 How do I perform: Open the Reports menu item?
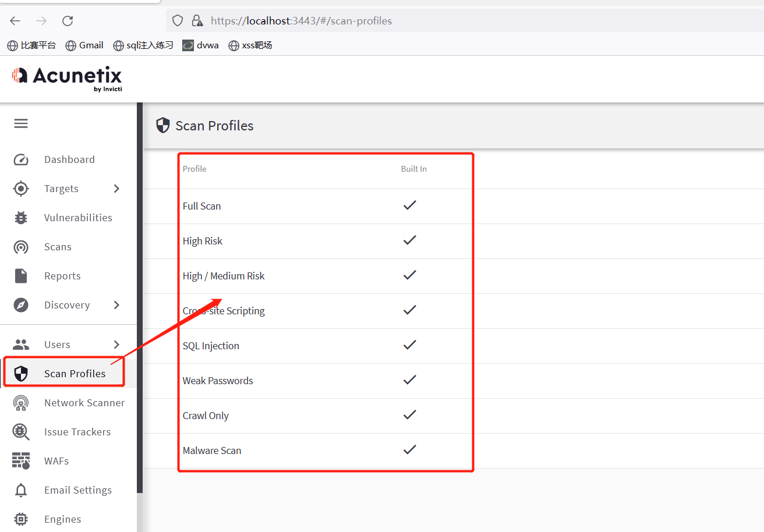(62, 276)
